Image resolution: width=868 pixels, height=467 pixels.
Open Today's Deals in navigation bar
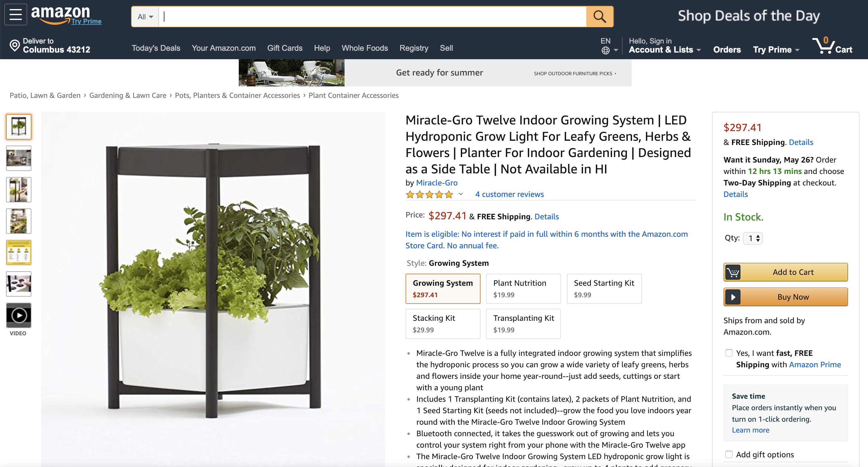pos(156,48)
